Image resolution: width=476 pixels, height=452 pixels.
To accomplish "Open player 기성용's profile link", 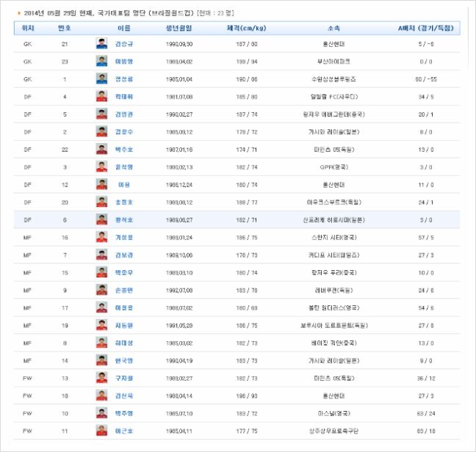I will [x=124, y=237].
